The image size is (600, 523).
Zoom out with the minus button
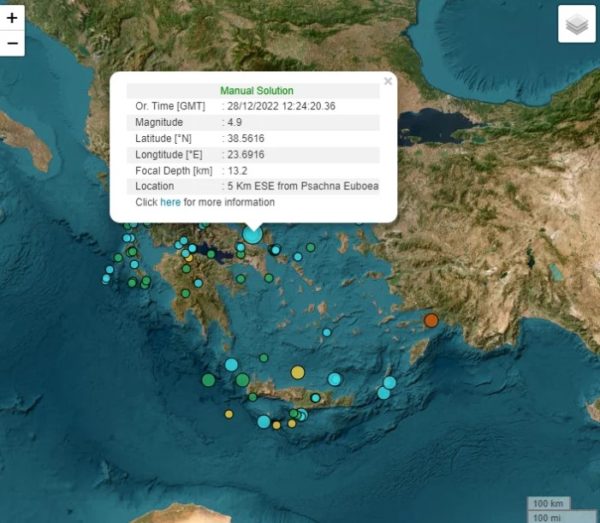(x=12, y=43)
